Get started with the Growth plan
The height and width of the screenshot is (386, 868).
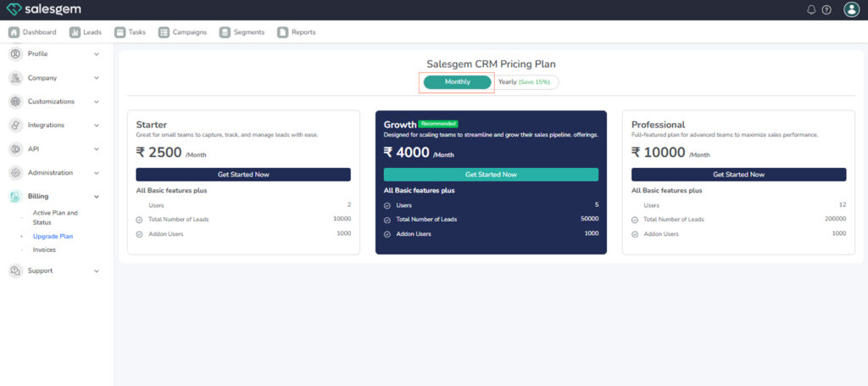click(491, 174)
